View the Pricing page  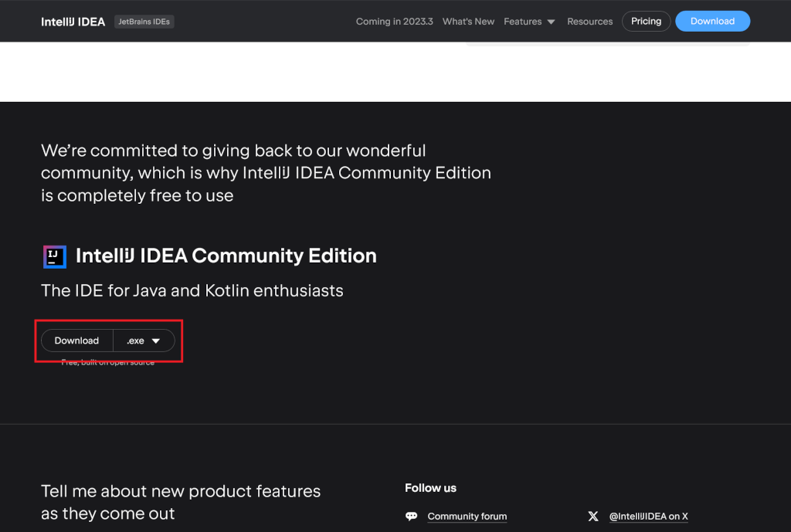pos(647,21)
